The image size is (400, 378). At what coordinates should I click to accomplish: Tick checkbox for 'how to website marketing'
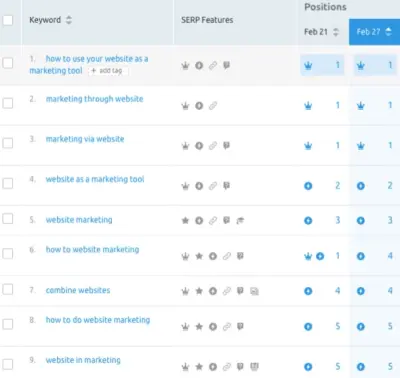tap(8, 254)
